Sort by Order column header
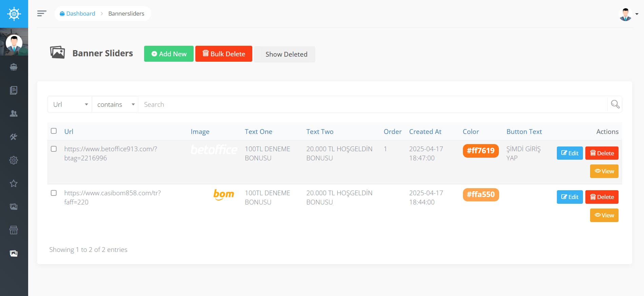Screen dimensions: 644x296 click(x=392, y=132)
